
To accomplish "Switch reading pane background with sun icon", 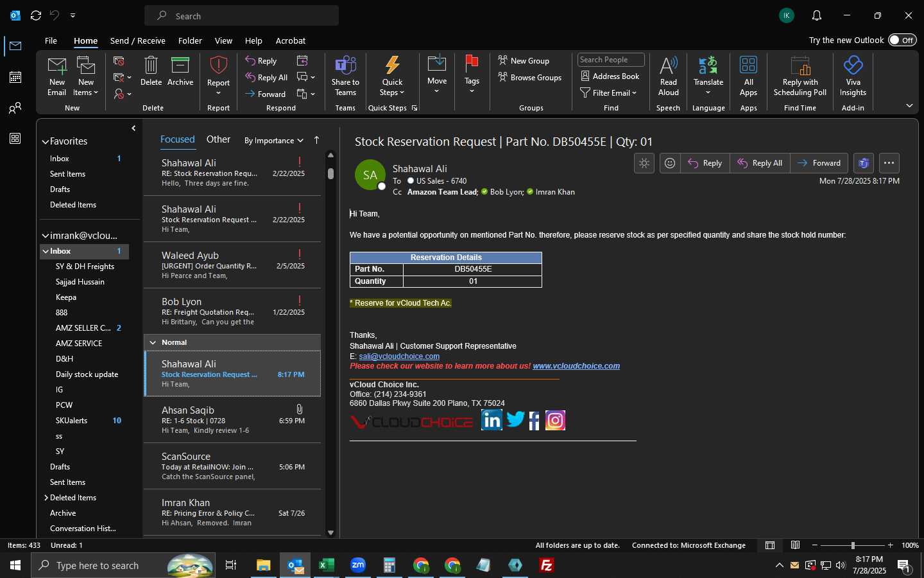I will pos(644,163).
